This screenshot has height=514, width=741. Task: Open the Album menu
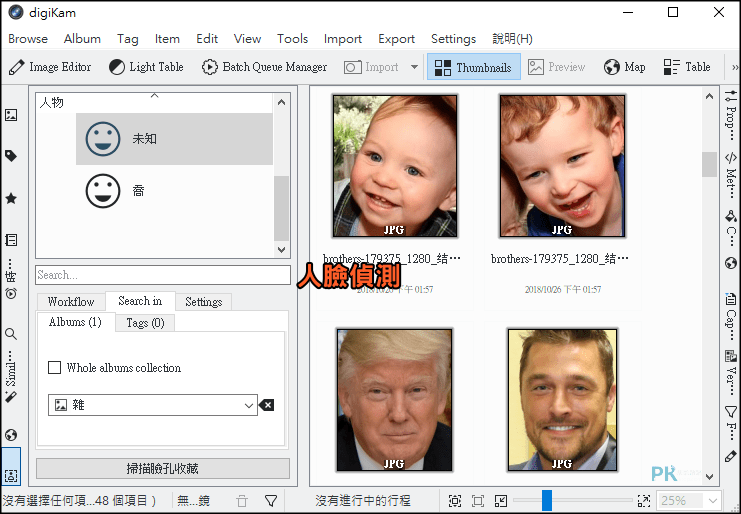82,39
